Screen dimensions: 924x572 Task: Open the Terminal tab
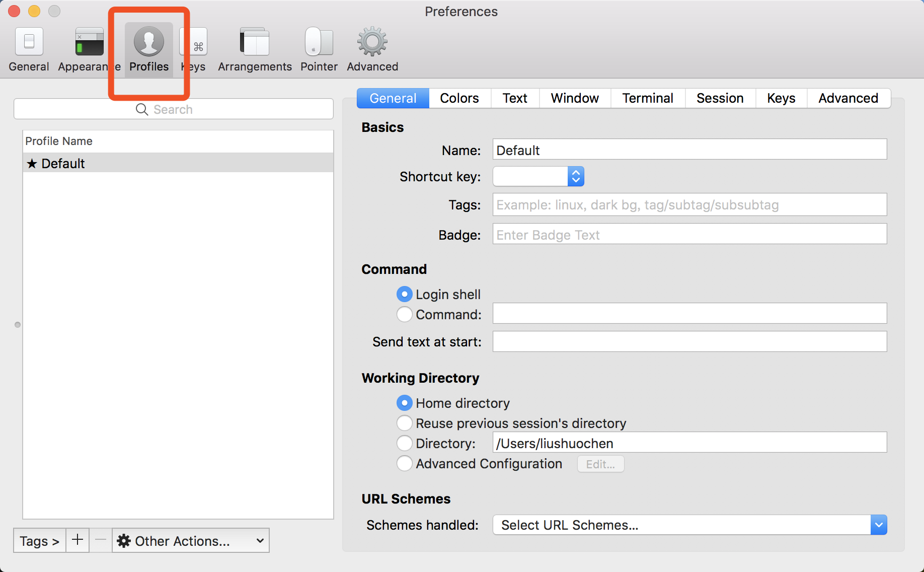647,98
